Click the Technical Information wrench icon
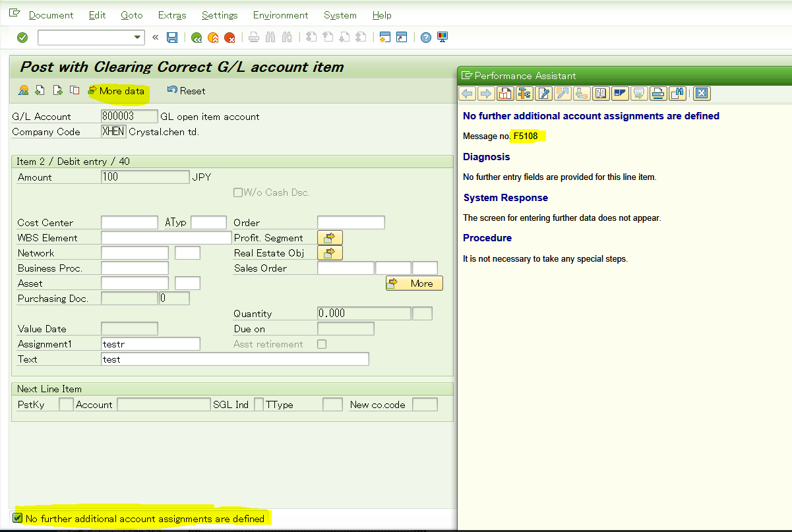 [x=525, y=94]
